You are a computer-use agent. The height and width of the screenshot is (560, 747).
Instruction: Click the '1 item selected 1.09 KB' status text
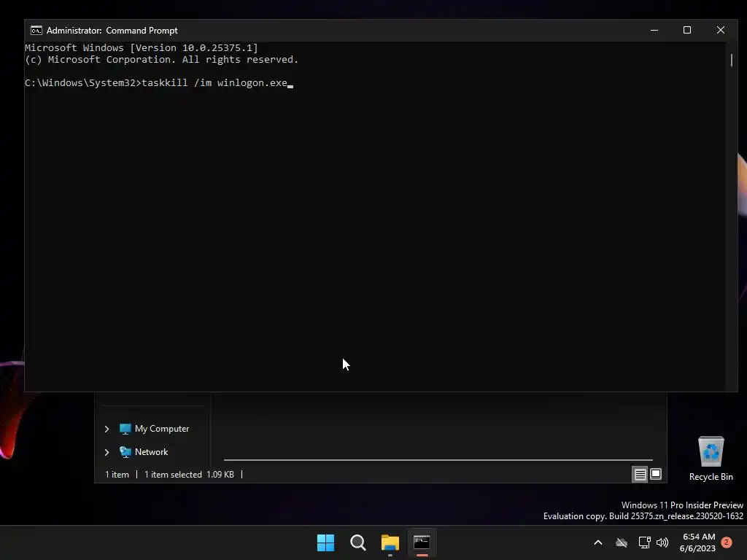189,475
